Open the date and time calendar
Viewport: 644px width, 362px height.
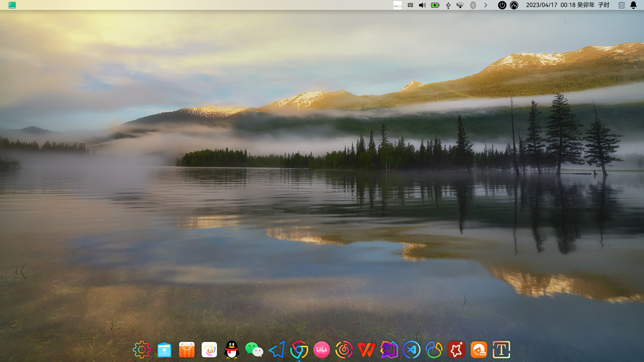568,5
